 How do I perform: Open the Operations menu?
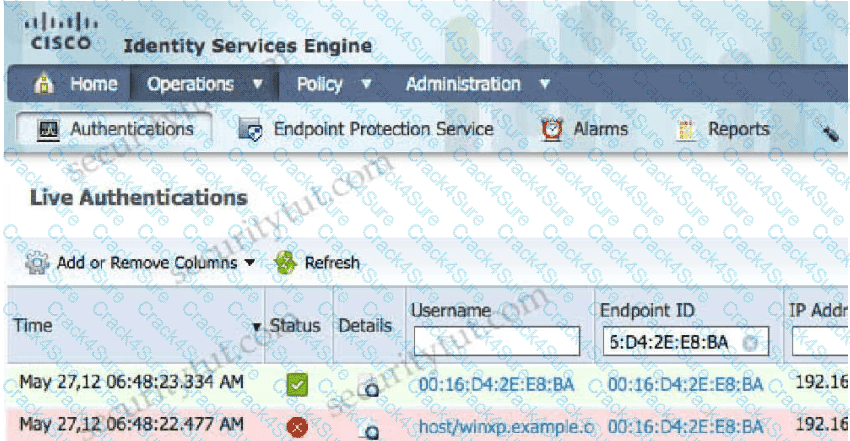(x=190, y=85)
